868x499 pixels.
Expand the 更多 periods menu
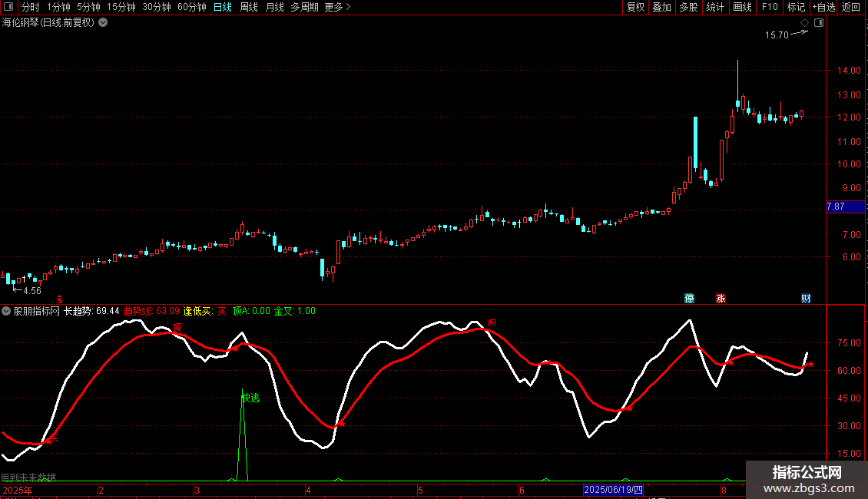(x=337, y=7)
